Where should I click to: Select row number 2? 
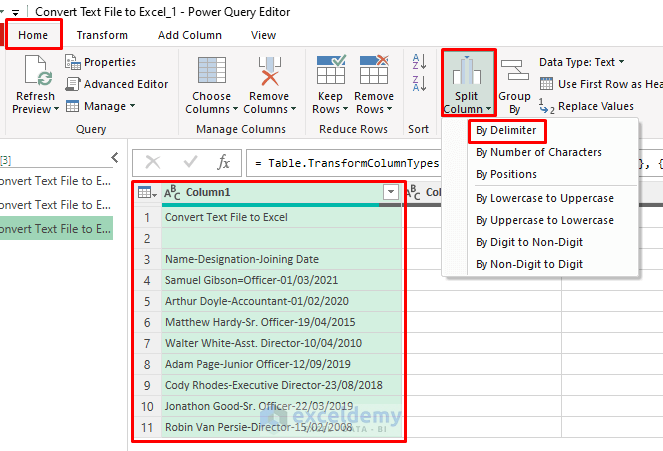pyautogui.click(x=147, y=238)
